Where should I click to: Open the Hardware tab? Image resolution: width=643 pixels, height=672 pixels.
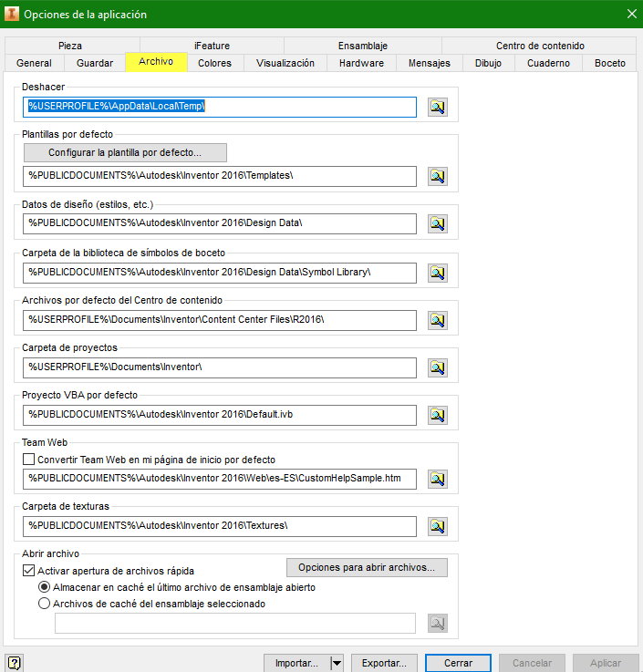pyautogui.click(x=361, y=63)
